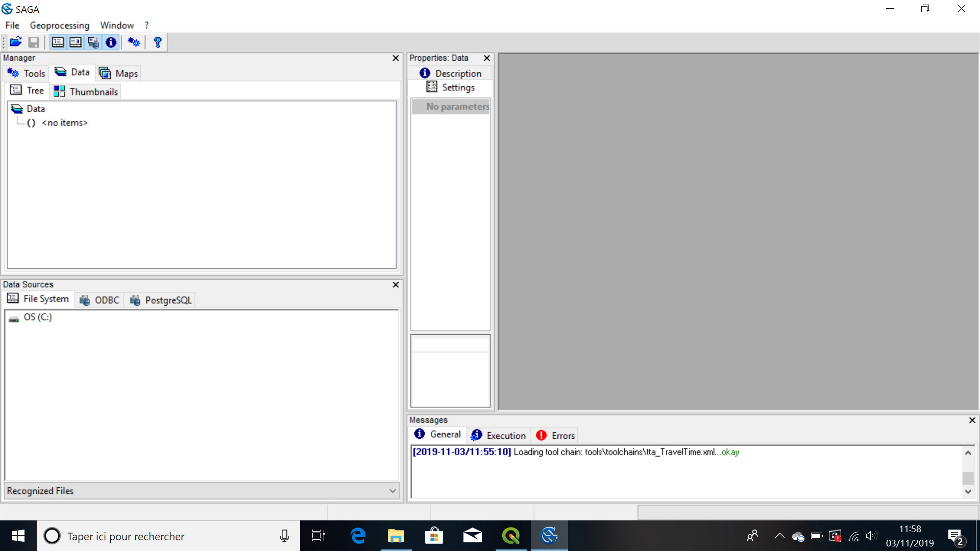Open the Mail app from the taskbar
This screenshot has width=980, height=551.
473,536
